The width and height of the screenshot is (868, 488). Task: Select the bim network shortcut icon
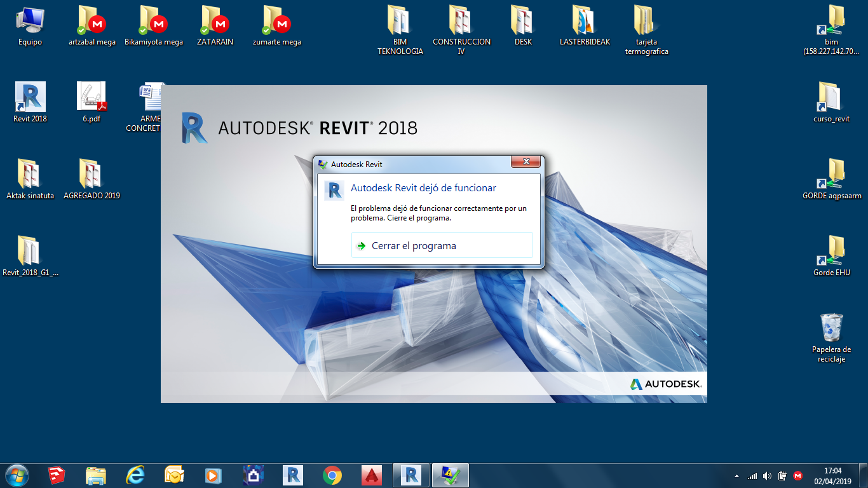click(x=831, y=30)
